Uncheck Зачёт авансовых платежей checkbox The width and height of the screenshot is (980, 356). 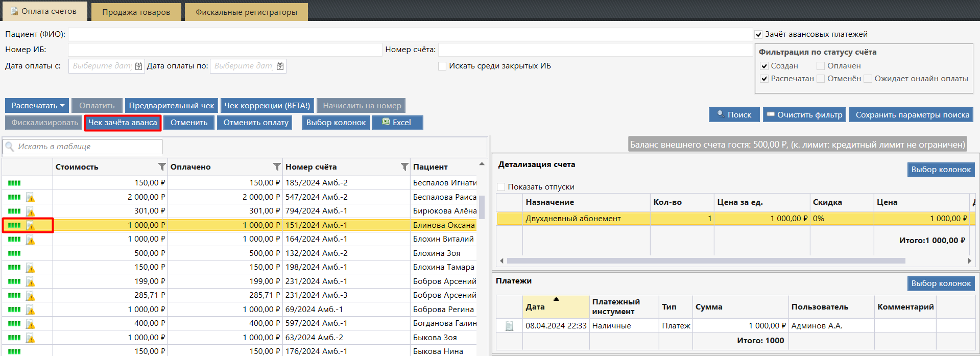click(758, 35)
